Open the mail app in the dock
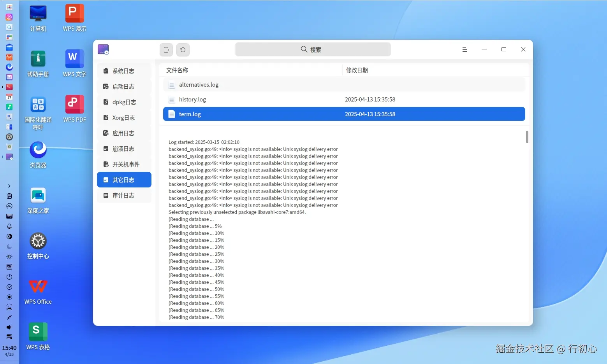This screenshot has height=364, width=607. tap(9, 77)
